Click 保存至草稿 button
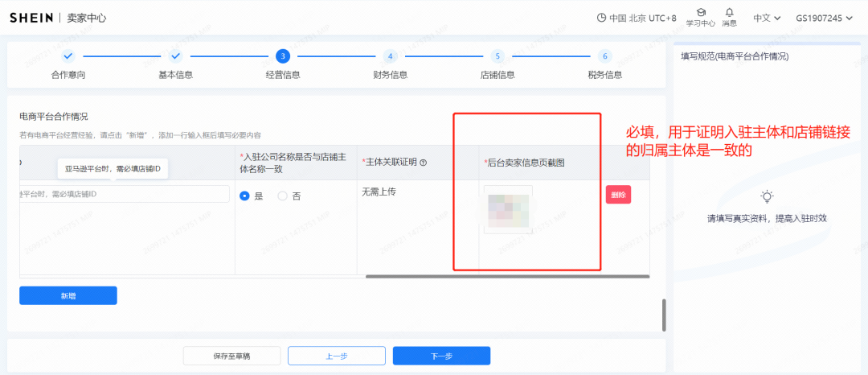868x375 pixels. click(231, 356)
